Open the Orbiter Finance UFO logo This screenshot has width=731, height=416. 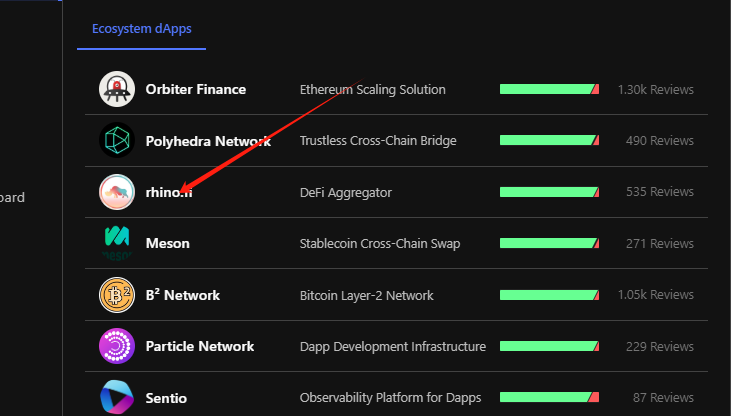[117, 89]
